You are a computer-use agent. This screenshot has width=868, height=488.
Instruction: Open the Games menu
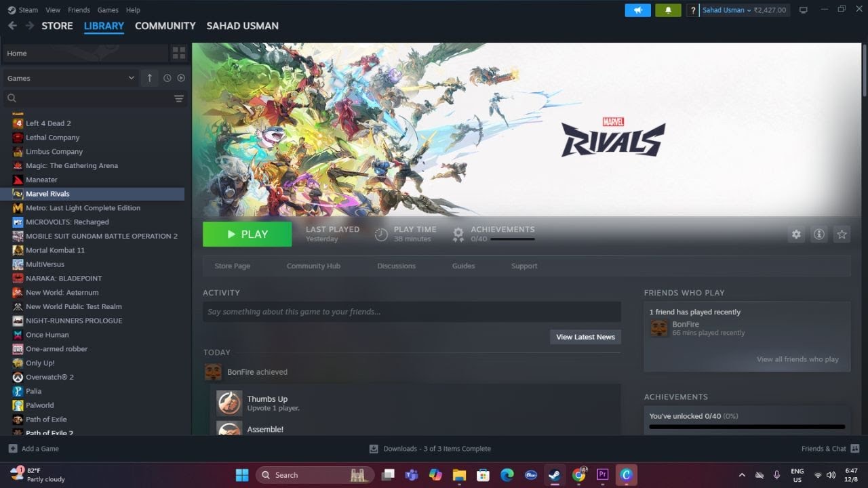click(x=108, y=10)
